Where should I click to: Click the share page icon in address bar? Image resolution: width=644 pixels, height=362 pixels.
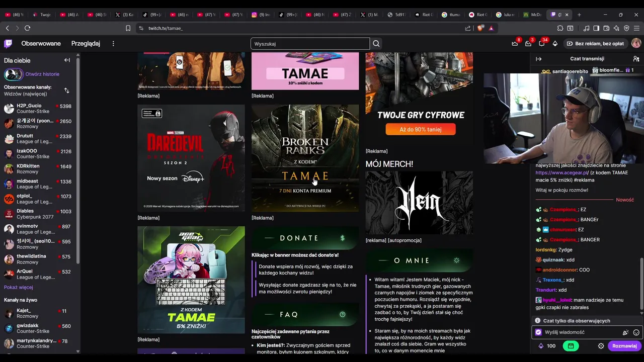click(x=468, y=28)
